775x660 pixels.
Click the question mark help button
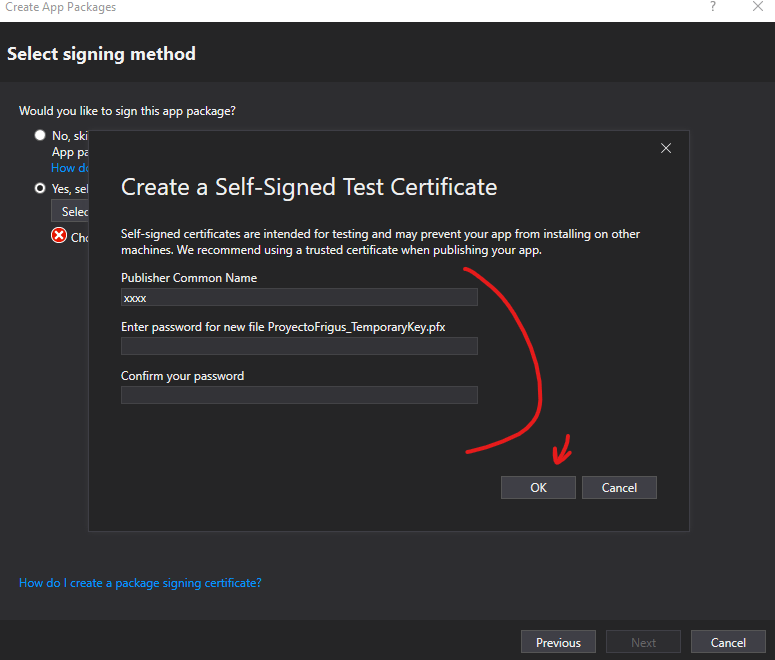click(x=713, y=7)
